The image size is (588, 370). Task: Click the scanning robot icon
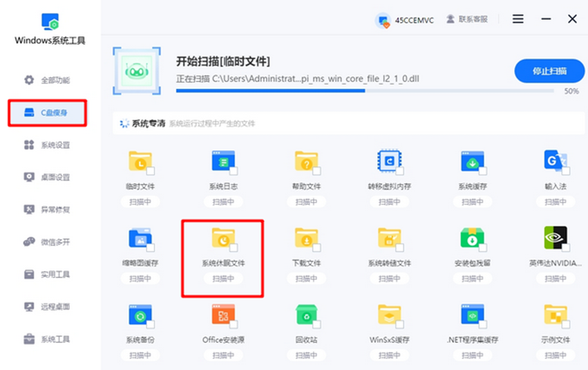click(x=137, y=71)
